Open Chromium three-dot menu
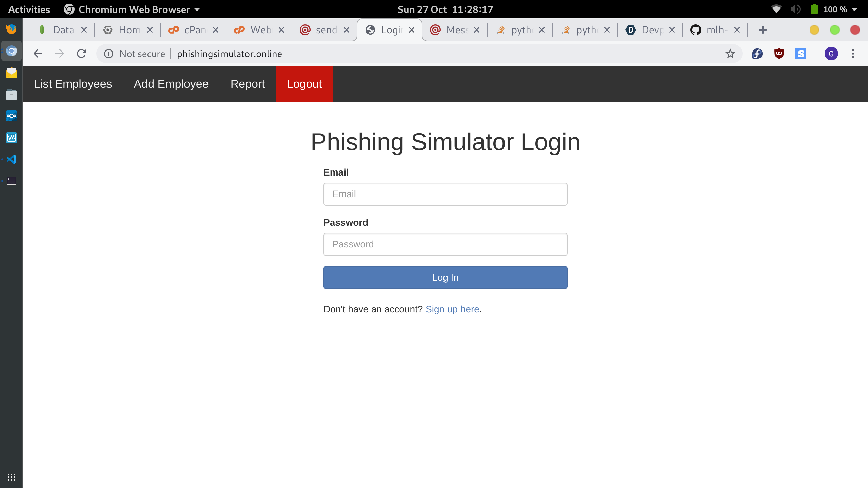This screenshot has width=868, height=488. 853,54
